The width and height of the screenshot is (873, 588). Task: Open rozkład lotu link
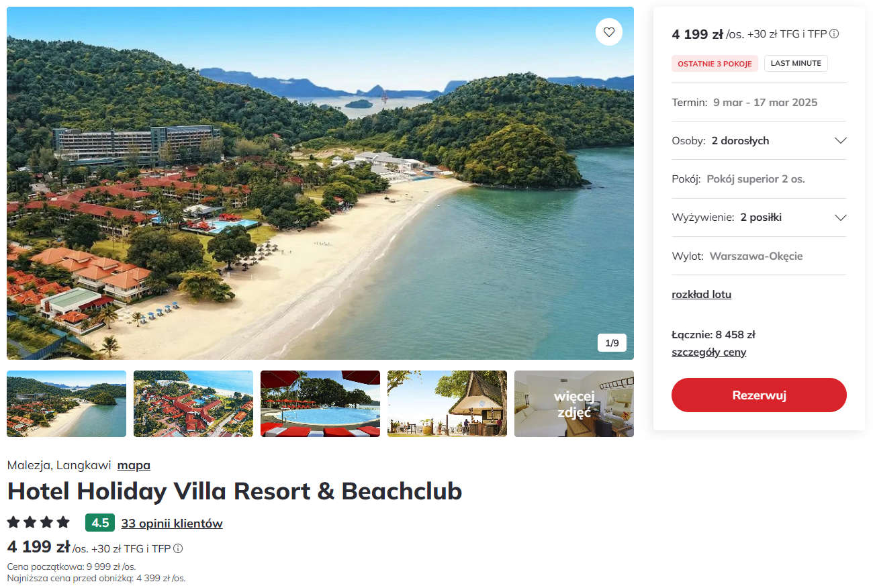(x=701, y=294)
